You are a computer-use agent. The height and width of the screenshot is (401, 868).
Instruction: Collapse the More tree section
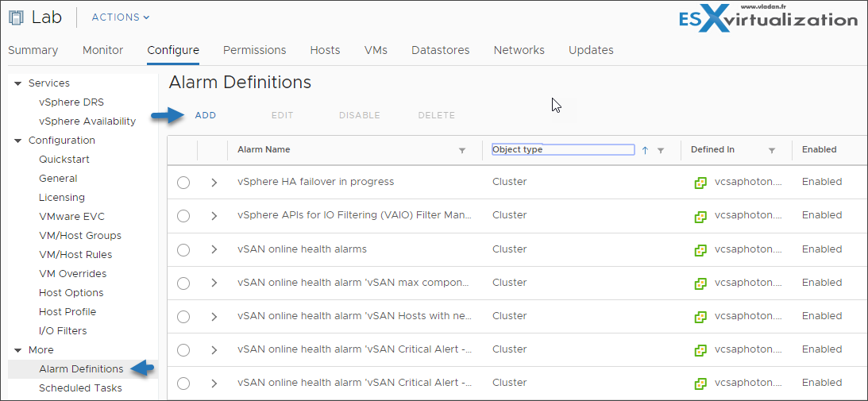[x=17, y=351]
